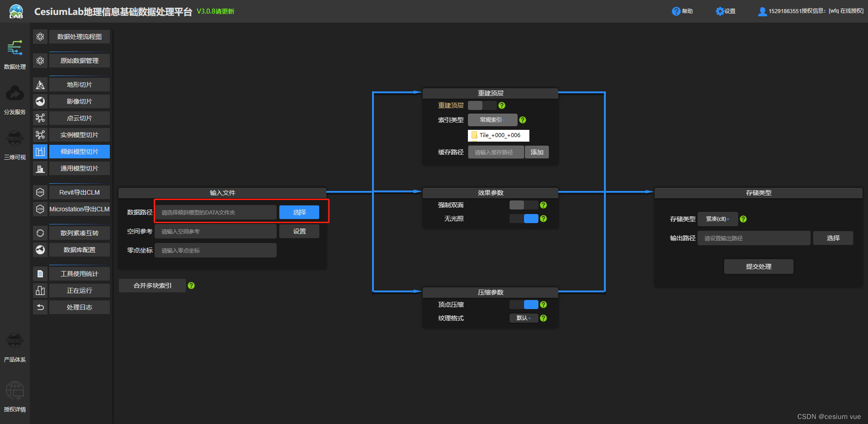The image size is (868, 424).
Task: Open 处理日志 menu item
Action: point(80,307)
